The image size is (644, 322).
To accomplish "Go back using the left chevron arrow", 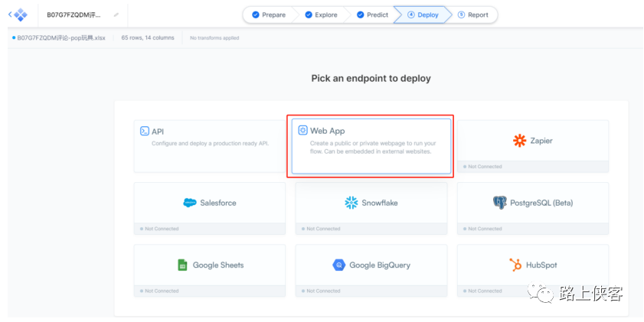I will [10, 15].
